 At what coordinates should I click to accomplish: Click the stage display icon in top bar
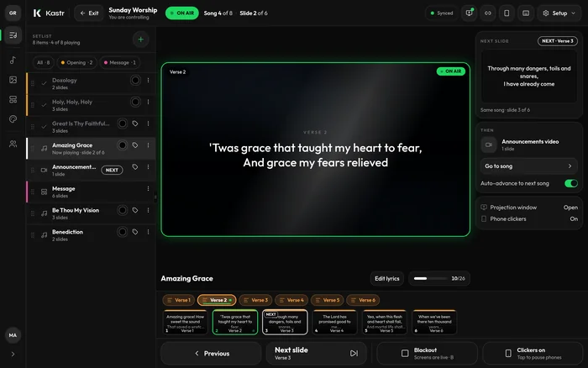(526, 13)
